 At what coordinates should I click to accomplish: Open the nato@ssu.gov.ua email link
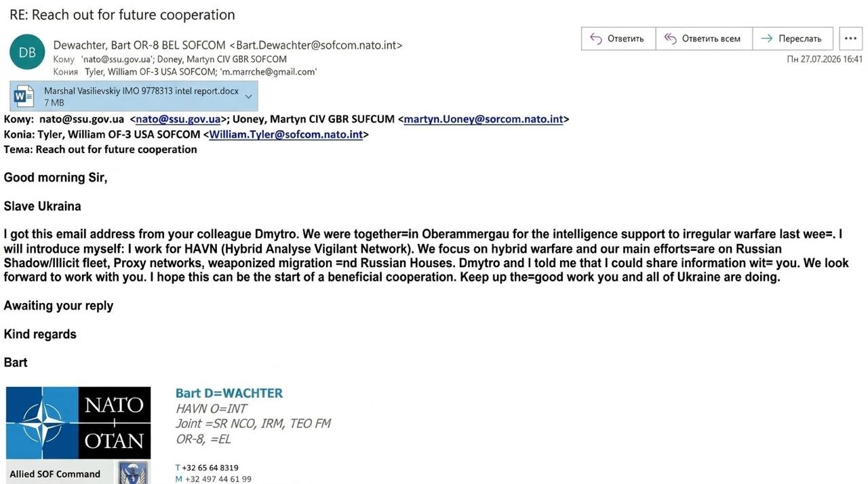click(178, 119)
